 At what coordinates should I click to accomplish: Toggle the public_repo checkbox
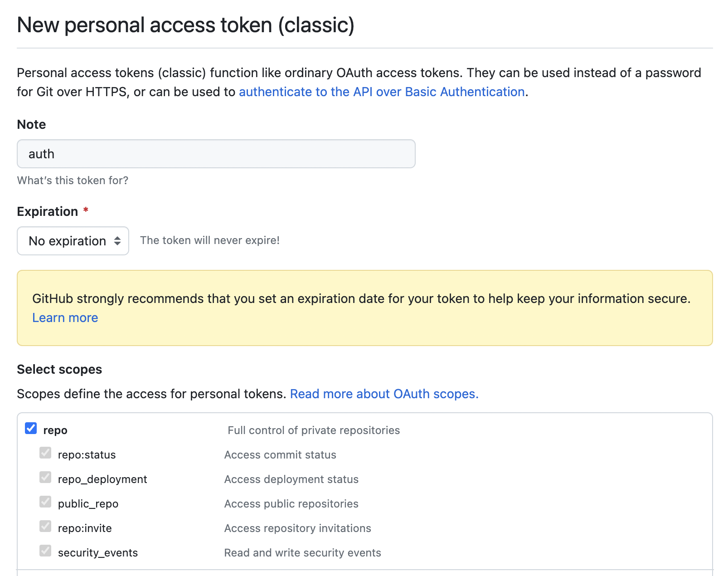pos(45,502)
